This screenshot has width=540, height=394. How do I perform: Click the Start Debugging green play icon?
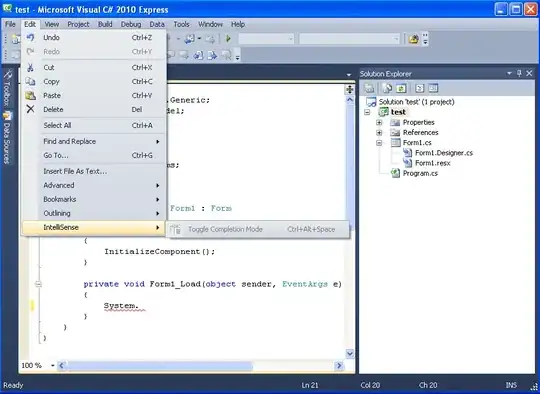pyautogui.click(x=228, y=39)
